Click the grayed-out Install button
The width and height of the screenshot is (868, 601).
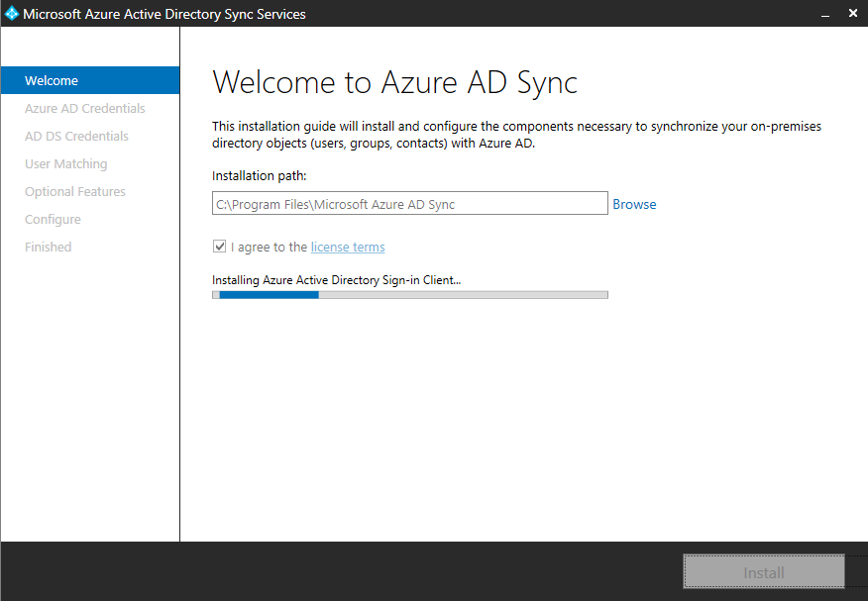(x=763, y=571)
